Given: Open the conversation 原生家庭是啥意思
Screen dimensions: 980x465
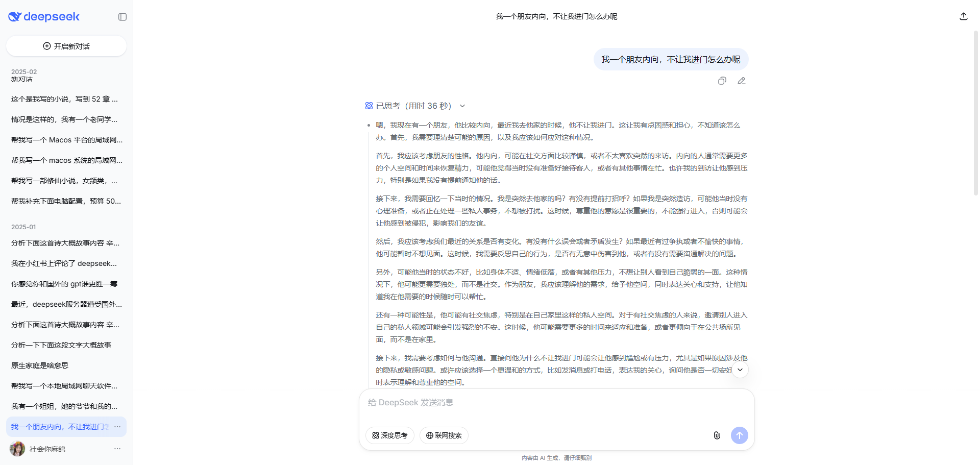Looking at the screenshot, I should pos(39,365).
